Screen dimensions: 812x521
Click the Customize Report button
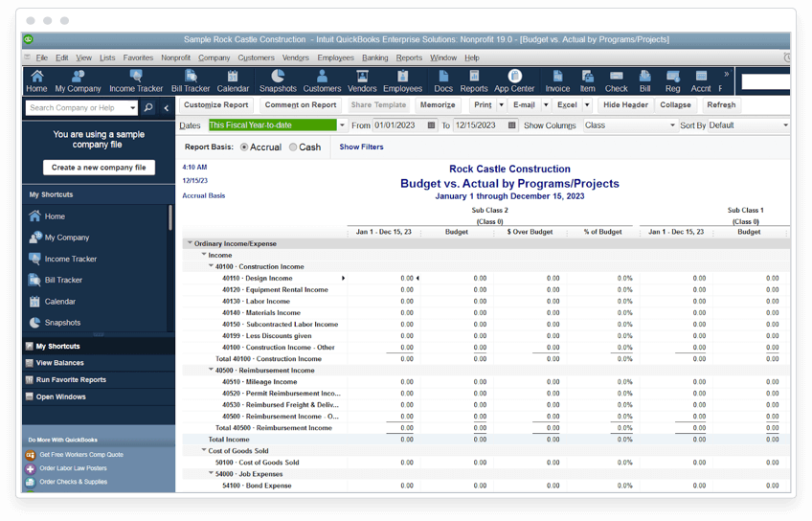(x=216, y=105)
